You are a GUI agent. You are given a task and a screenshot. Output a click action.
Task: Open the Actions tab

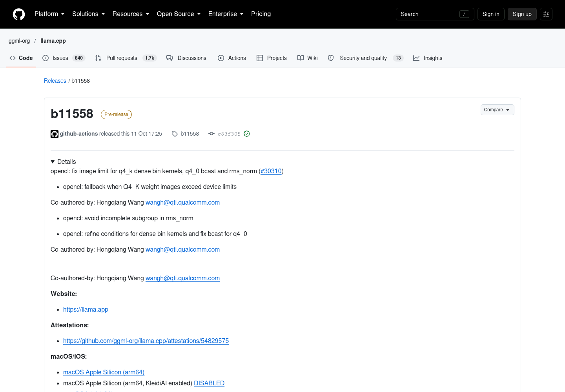pyautogui.click(x=232, y=58)
